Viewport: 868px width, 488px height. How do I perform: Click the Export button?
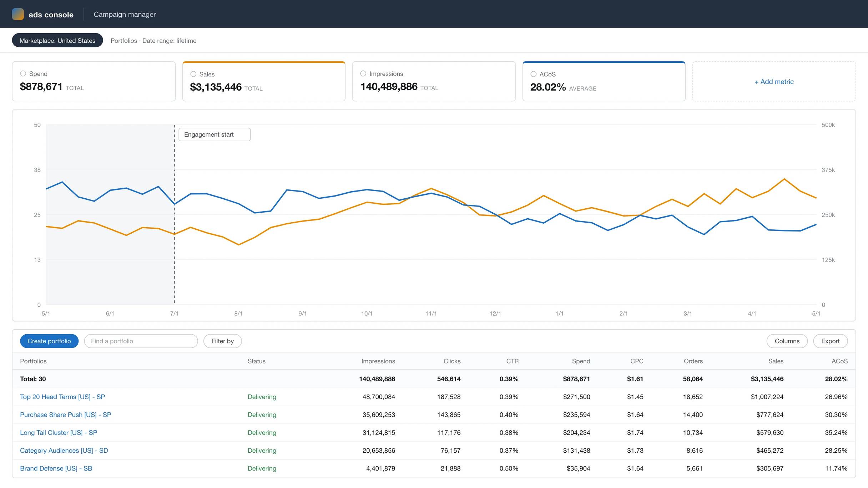[830, 341]
